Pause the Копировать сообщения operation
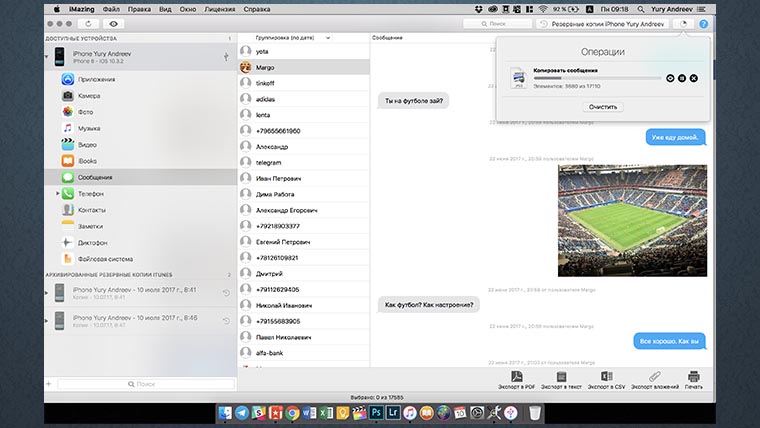760x428 pixels. click(682, 78)
